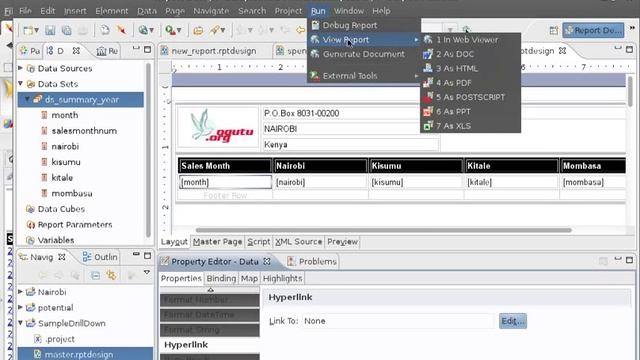Click the hyperlink Edit button
Screen dimensions: 640x360
(x=513, y=321)
